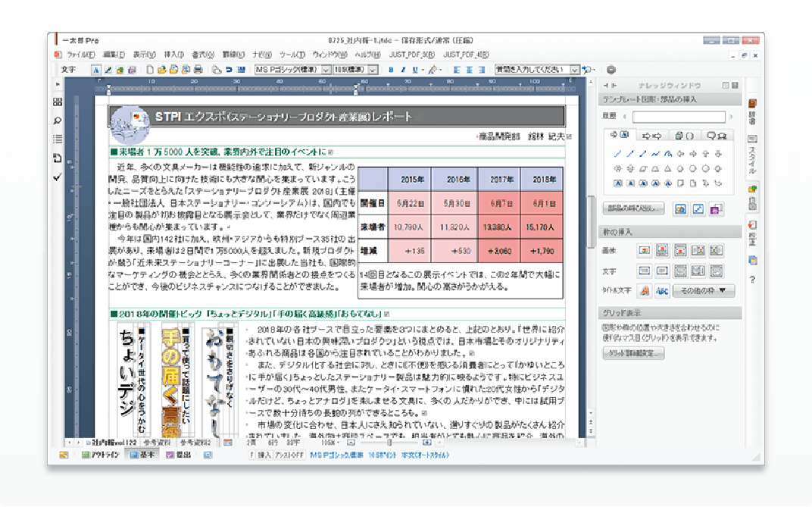Viewport: 812px width, 507px height.
Task: Open the JUST_PDF_3(B) menu
Action: (x=412, y=55)
